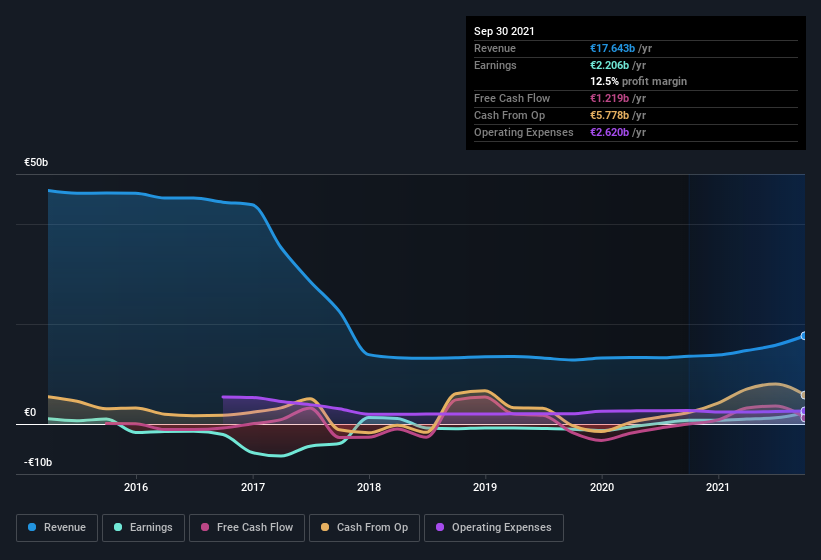Click the Operating Expenses label in tooltip

click(524, 132)
